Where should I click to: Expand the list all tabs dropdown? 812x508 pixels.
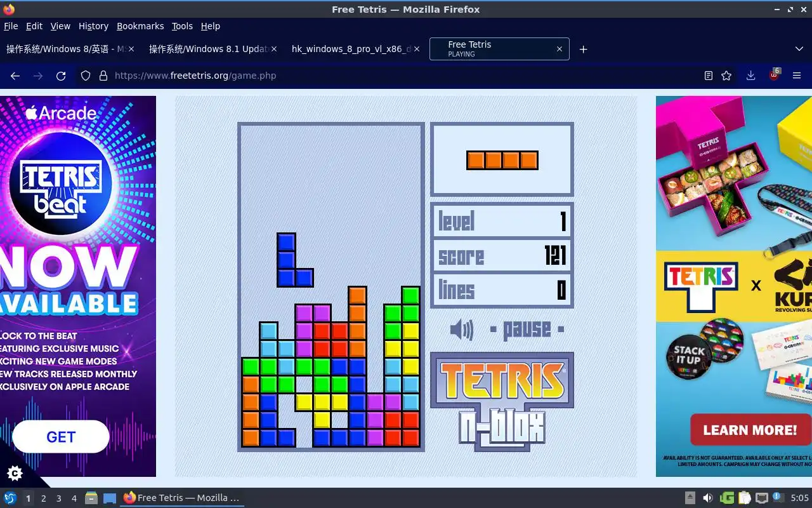point(799,49)
